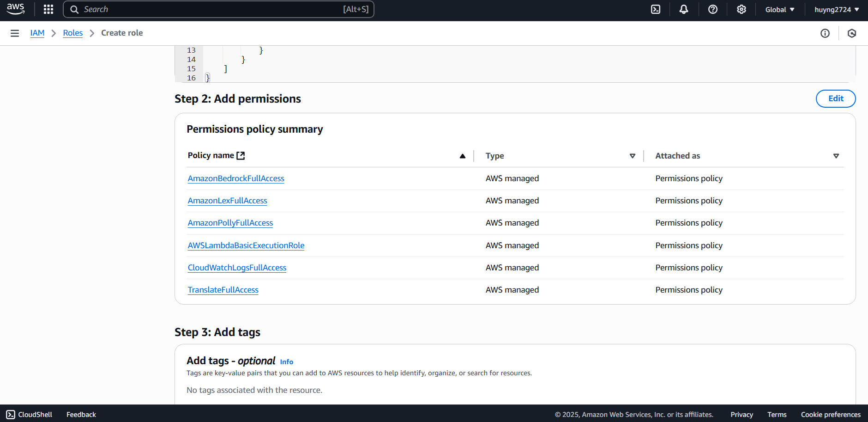This screenshot has width=868, height=422.
Task: Sort by Attached as column arrow
Action: pos(836,156)
